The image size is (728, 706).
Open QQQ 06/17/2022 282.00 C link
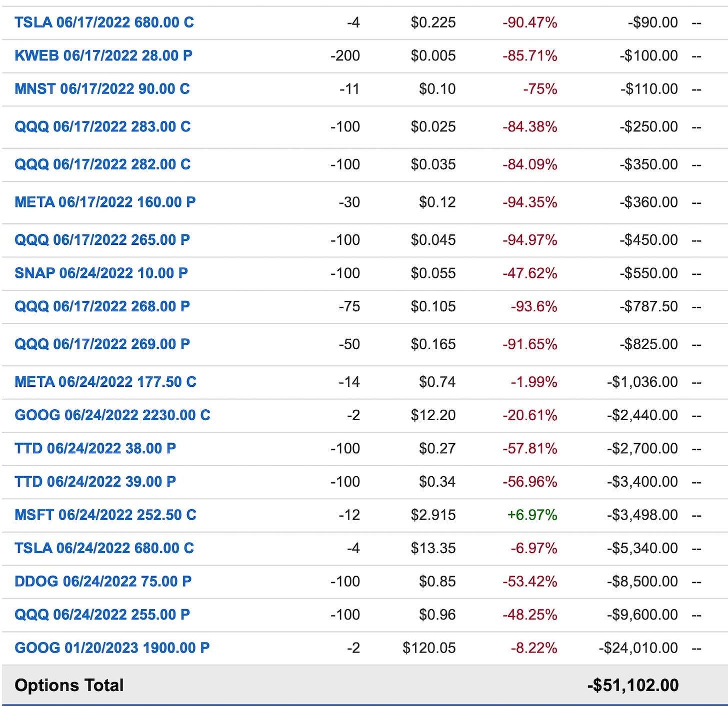pyautogui.click(x=102, y=164)
